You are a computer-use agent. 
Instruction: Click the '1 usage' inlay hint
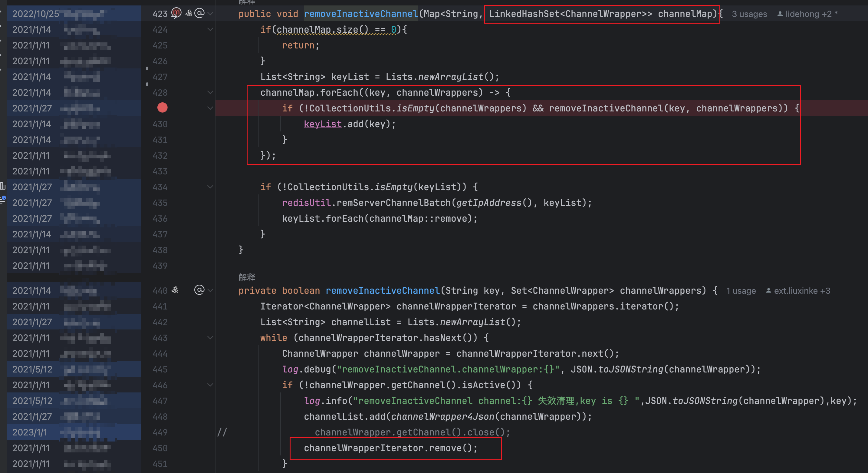pyautogui.click(x=741, y=291)
